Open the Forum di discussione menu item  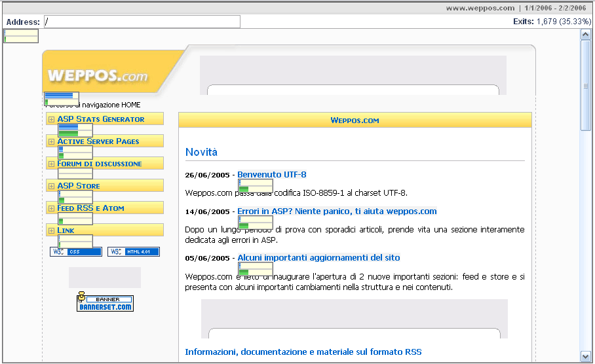100,164
